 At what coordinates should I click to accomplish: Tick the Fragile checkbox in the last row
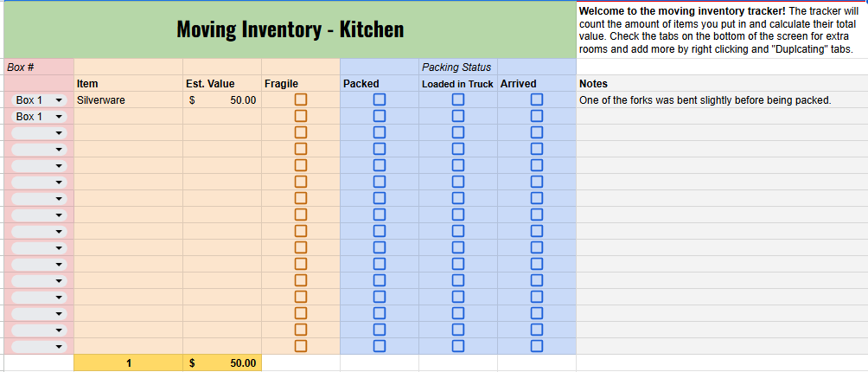(x=301, y=346)
